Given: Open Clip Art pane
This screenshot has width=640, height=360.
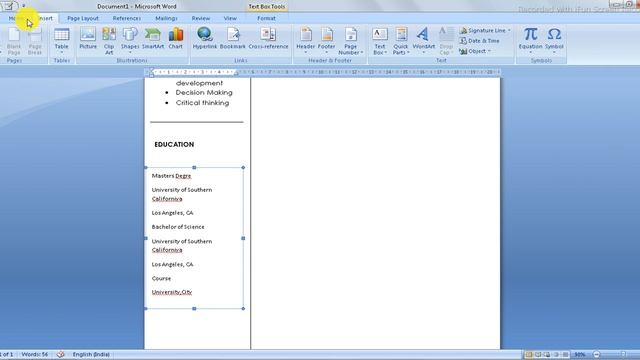Looking at the screenshot, I should pyautogui.click(x=109, y=41).
